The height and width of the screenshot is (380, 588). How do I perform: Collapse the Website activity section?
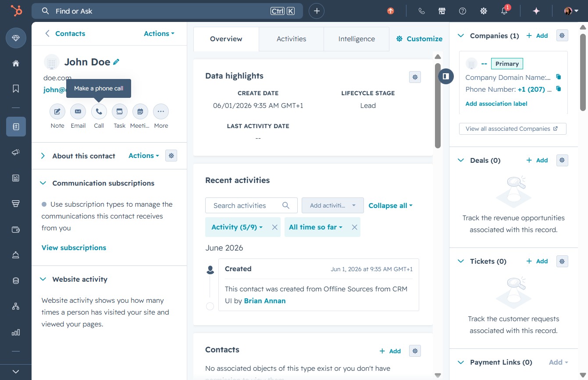[43, 279]
